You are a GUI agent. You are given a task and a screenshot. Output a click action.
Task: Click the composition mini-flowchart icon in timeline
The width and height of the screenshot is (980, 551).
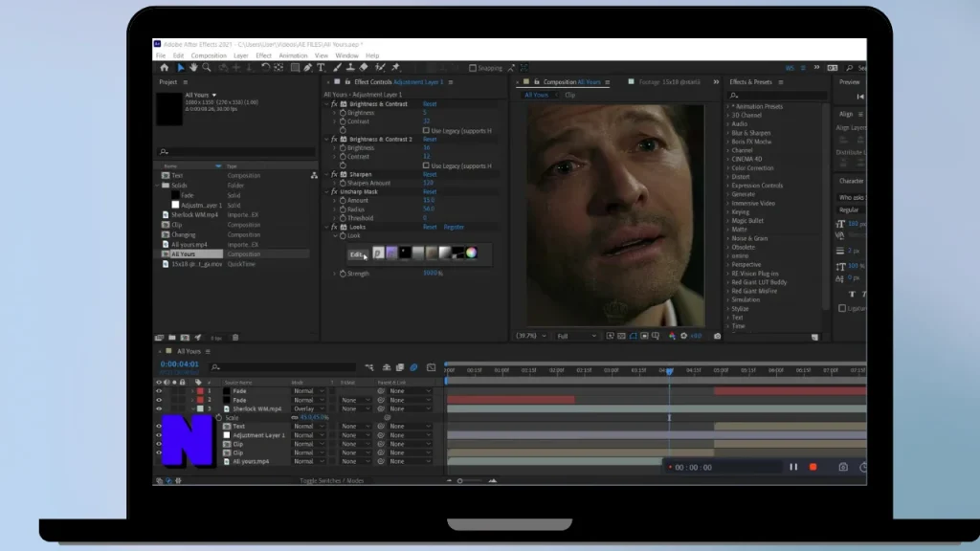tap(369, 367)
